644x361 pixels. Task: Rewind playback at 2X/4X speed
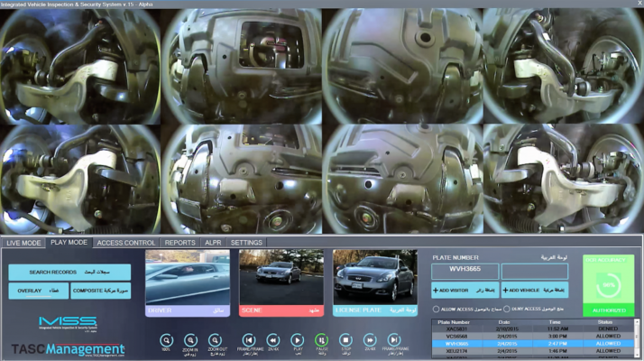pos(273,340)
